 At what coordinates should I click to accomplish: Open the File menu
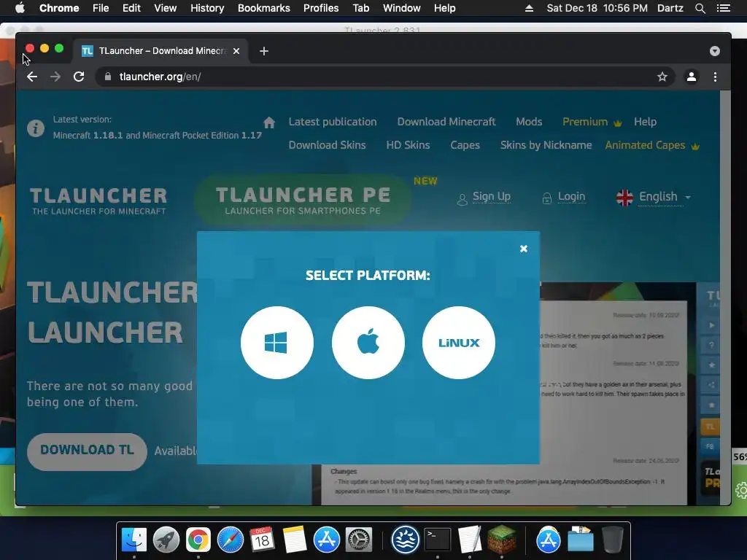click(101, 8)
